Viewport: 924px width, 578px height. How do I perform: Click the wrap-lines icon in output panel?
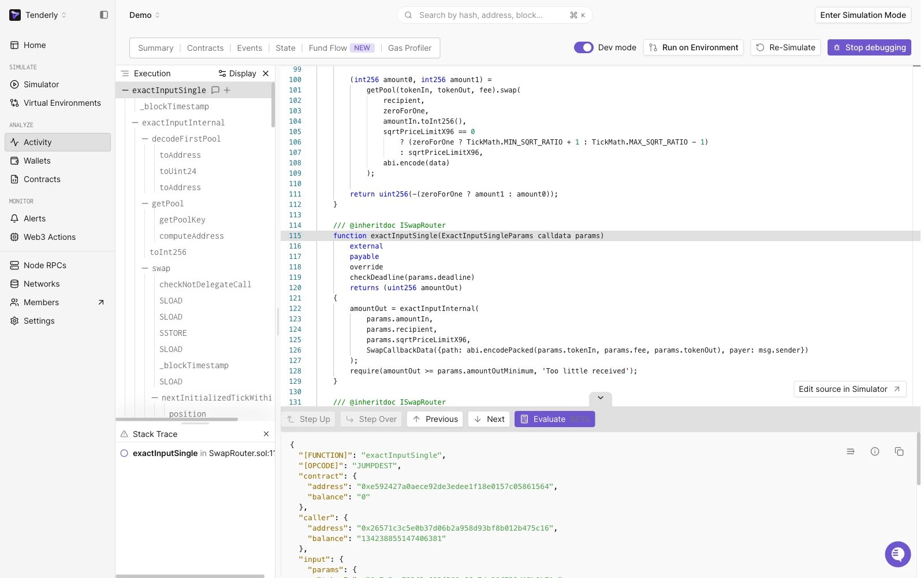[x=850, y=451]
